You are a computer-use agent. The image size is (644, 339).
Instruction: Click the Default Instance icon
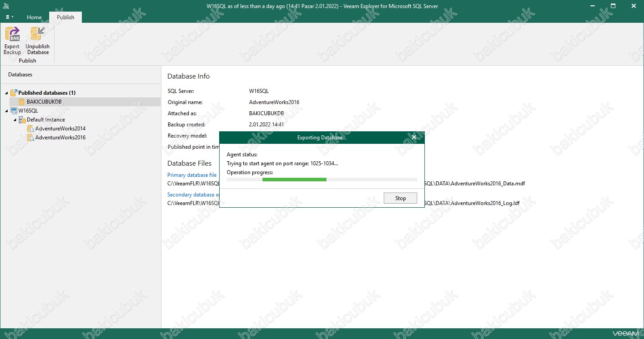(22, 120)
